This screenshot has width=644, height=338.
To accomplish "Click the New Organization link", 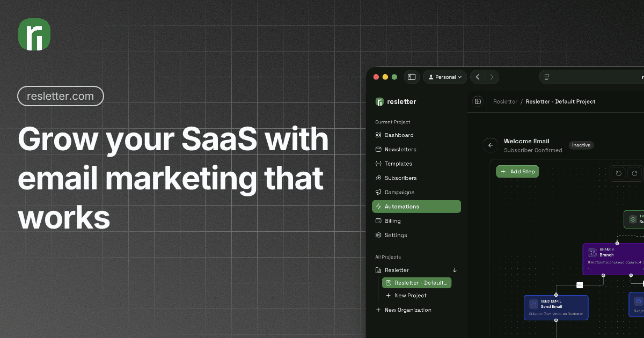I will pyautogui.click(x=407, y=310).
